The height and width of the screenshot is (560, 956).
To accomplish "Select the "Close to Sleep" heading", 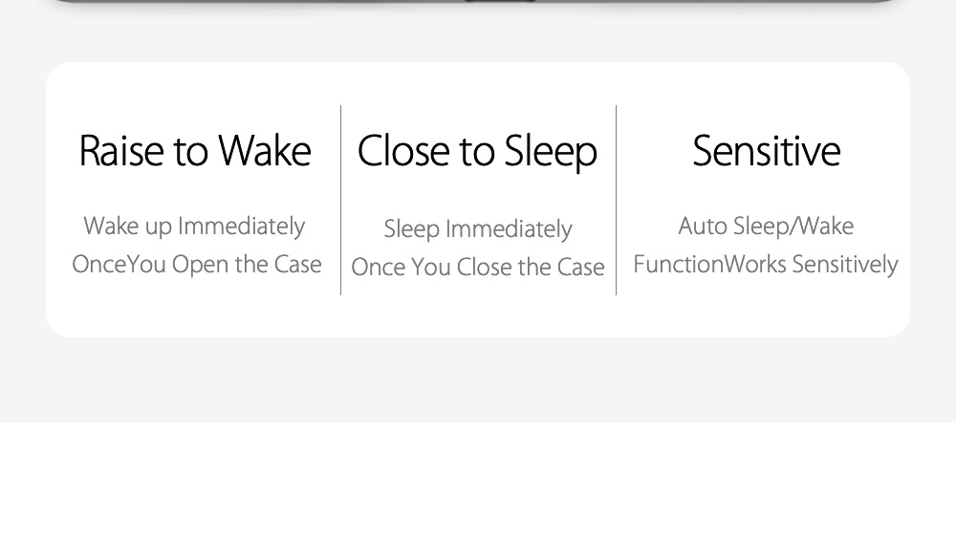I will coord(477,151).
